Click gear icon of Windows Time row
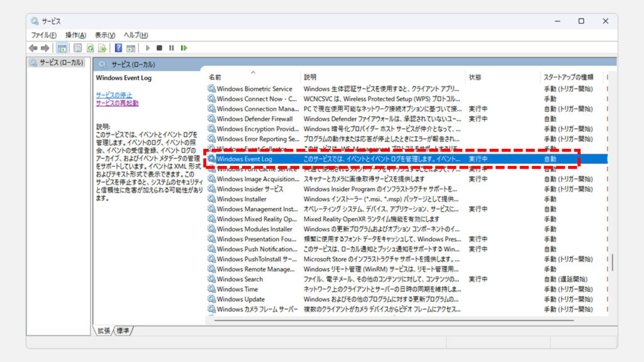 [x=211, y=289]
